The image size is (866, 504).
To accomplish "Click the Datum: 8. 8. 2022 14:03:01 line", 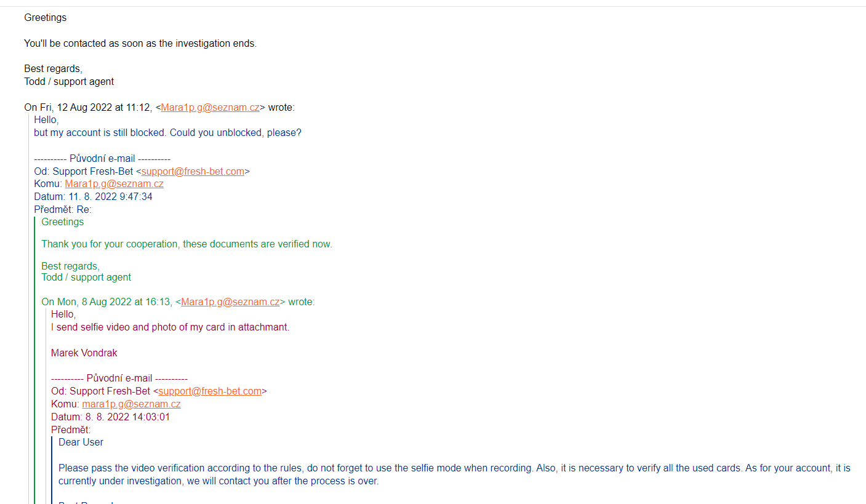I will coord(110,417).
